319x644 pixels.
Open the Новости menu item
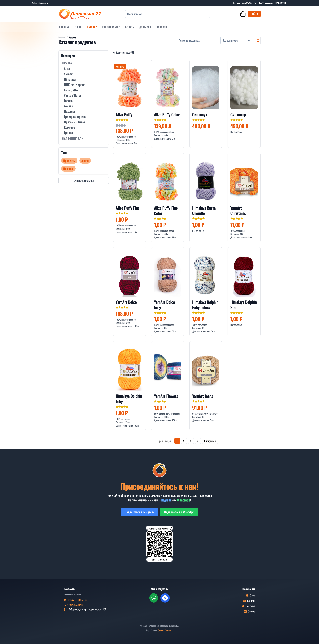click(162, 27)
